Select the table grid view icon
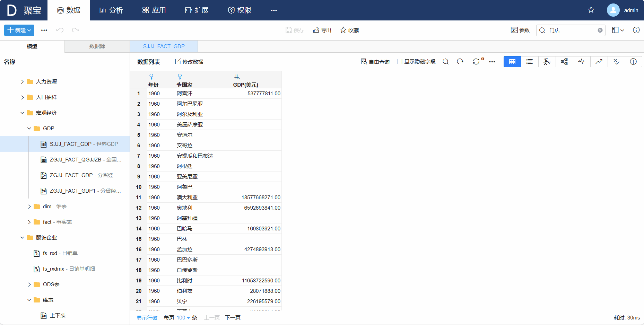 tap(512, 62)
